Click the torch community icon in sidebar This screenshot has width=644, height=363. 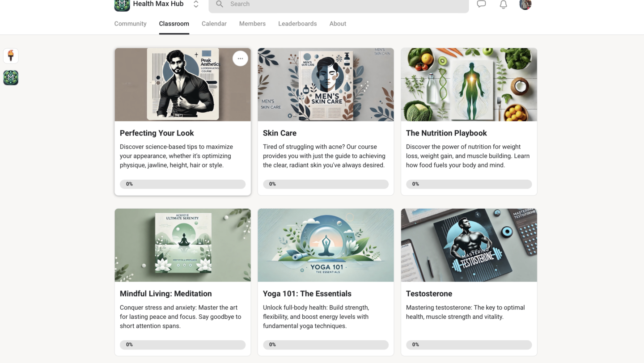[11, 56]
